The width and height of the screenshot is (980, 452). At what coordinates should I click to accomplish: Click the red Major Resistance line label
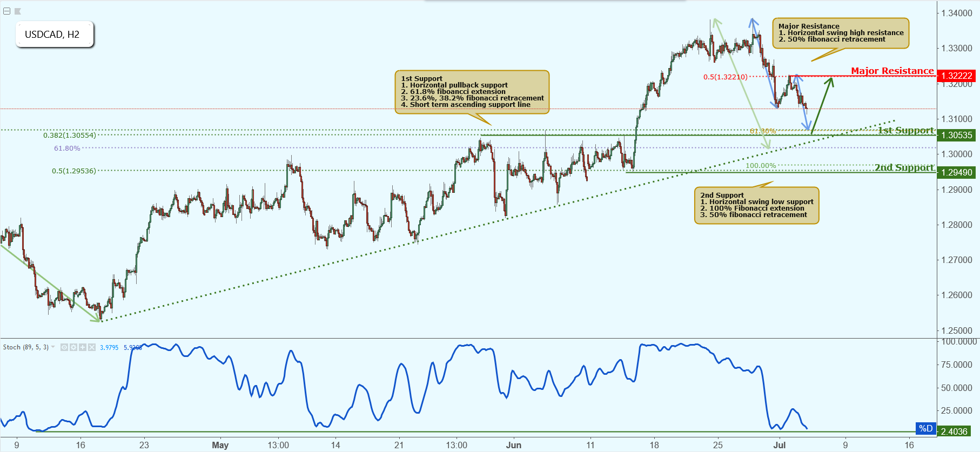click(892, 71)
